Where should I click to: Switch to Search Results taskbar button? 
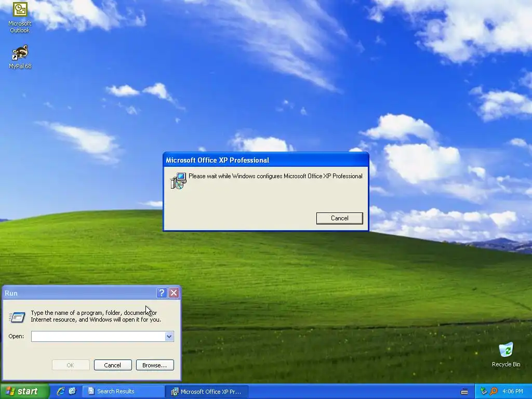123,392
